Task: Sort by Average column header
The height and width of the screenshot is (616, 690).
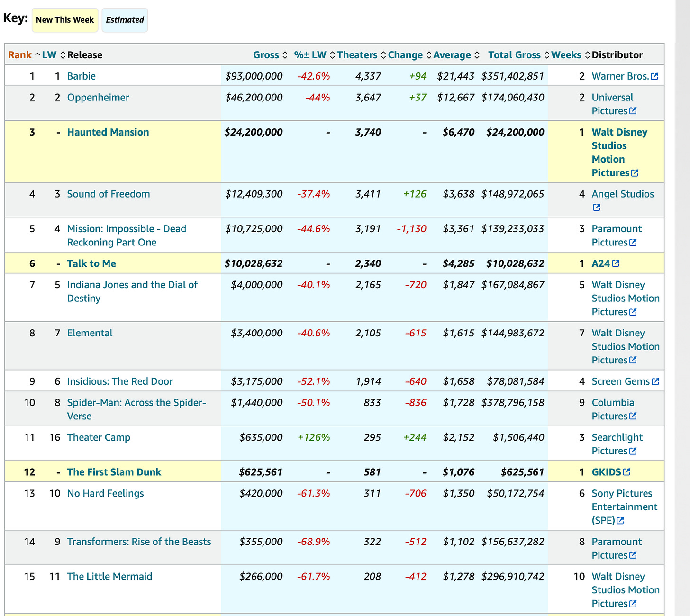Action: point(456,55)
